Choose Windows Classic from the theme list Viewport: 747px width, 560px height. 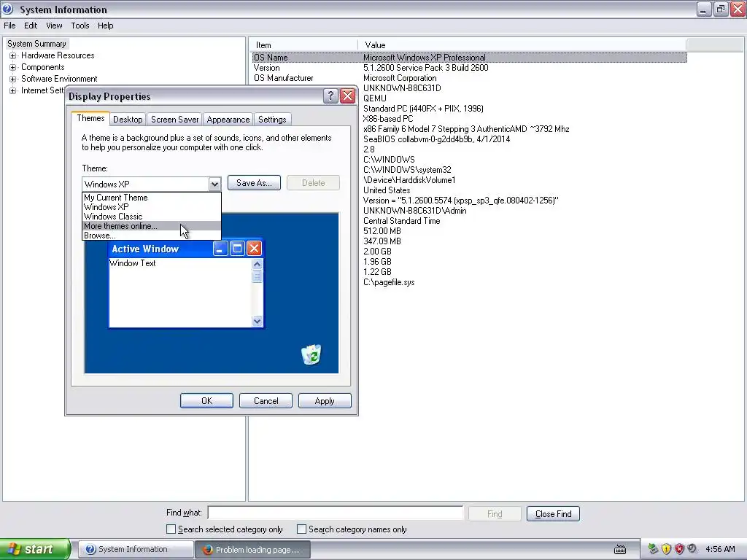(152, 216)
